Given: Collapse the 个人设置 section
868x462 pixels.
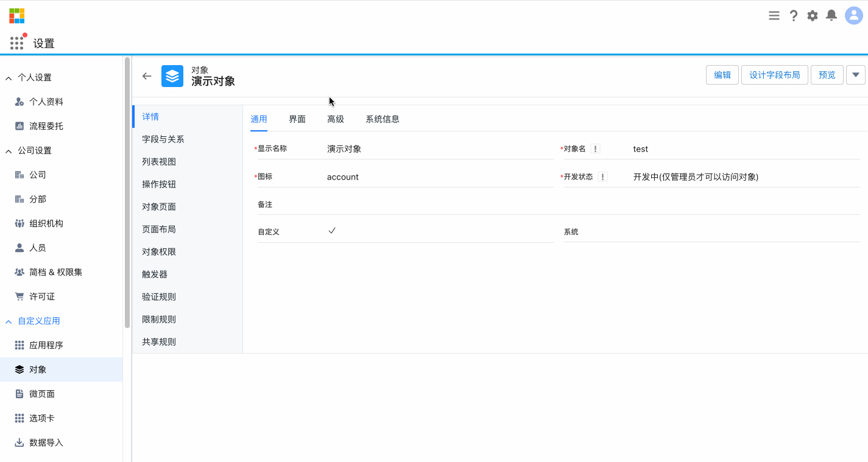Looking at the screenshot, I should click(8, 78).
